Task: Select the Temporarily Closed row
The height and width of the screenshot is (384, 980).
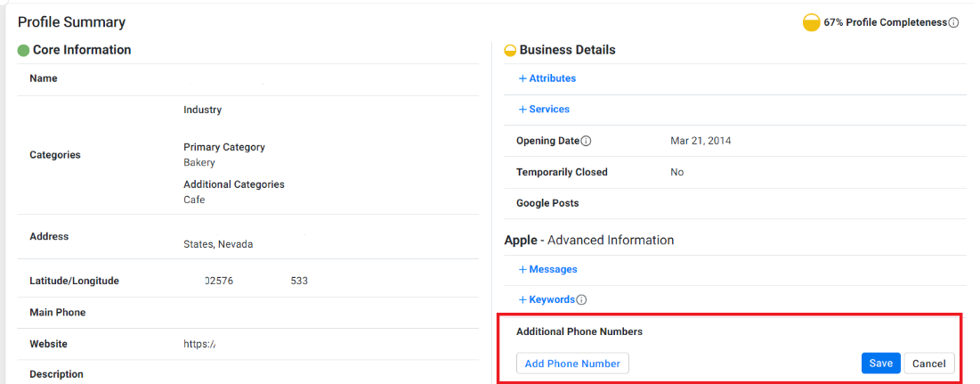Action: [x=735, y=172]
